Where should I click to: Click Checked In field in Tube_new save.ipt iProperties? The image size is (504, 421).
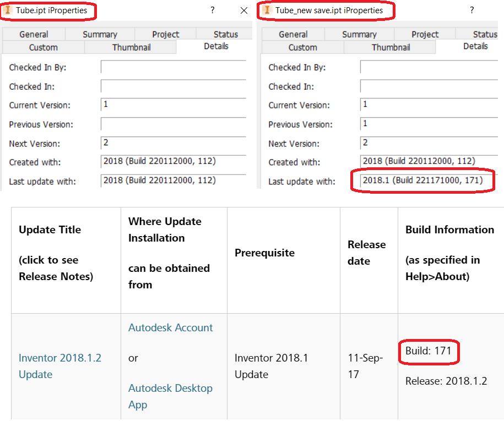point(429,86)
